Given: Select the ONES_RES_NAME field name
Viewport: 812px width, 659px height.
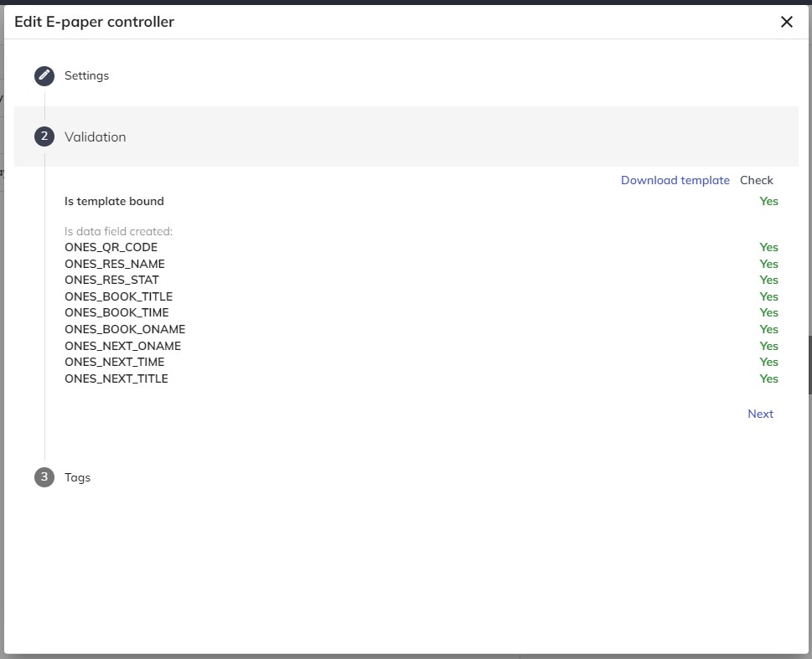Looking at the screenshot, I should tap(115, 264).
